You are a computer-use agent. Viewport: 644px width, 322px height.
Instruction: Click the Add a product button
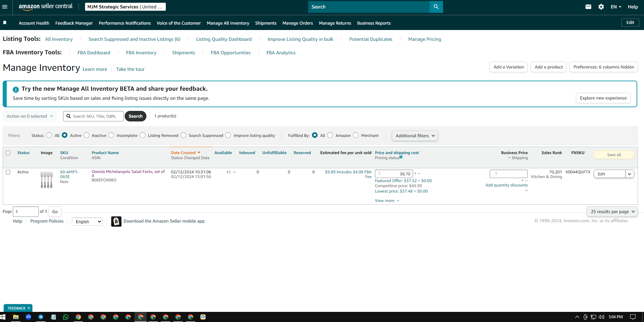[549, 67]
